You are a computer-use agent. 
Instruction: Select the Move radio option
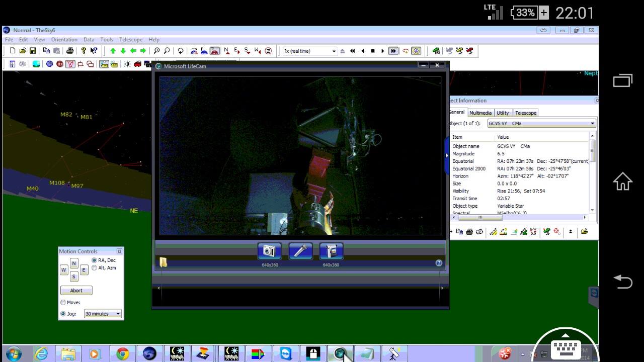click(63, 303)
